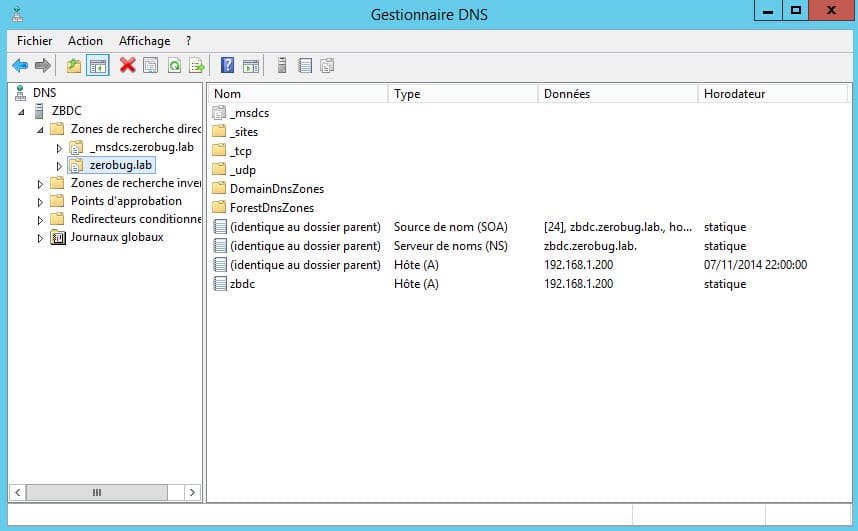Click zbdc.zerobug.lab. NS data value
858x531 pixels.
[x=590, y=246]
